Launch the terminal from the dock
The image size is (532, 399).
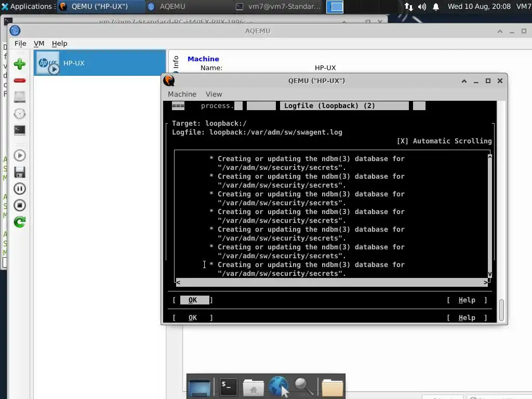coord(228,386)
